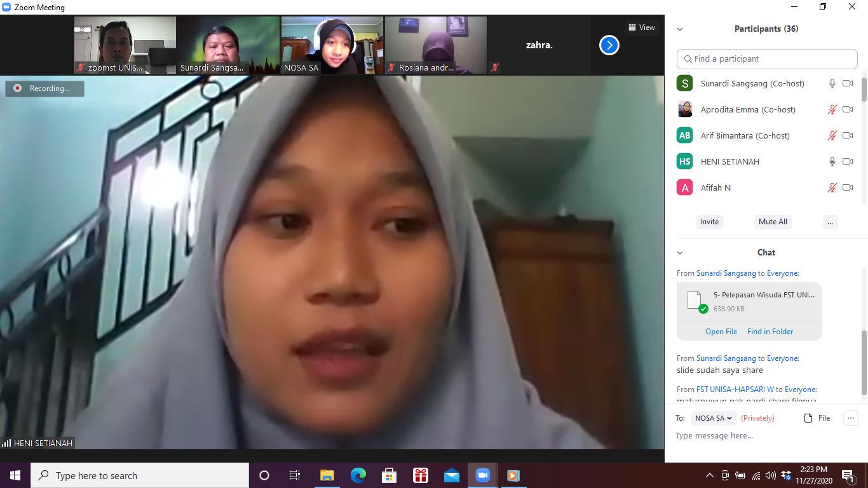Click the Invite button

pos(709,222)
